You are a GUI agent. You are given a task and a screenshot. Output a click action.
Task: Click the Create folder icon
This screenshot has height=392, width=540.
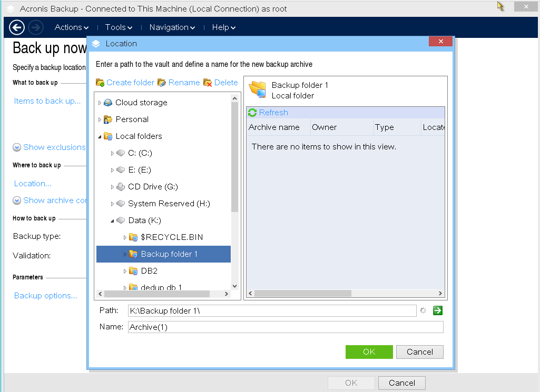click(100, 83)
